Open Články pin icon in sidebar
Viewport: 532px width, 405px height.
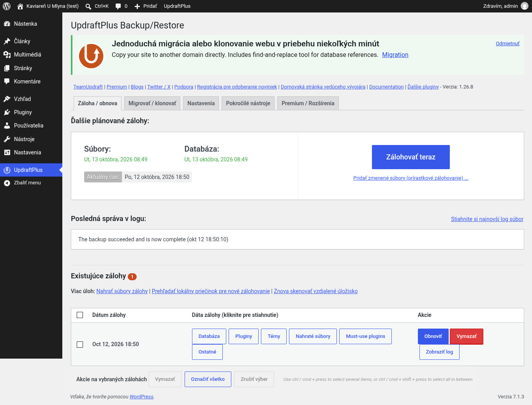[7, 41]
